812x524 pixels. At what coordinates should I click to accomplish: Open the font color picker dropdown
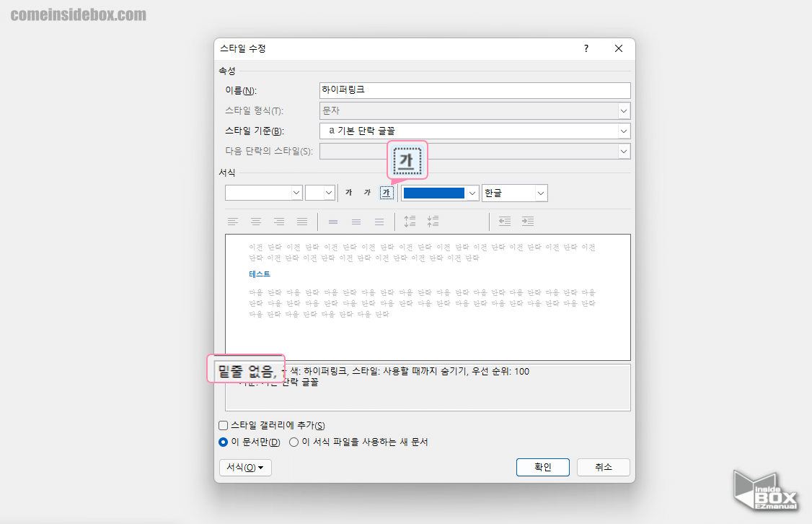(x=471, y=193)
